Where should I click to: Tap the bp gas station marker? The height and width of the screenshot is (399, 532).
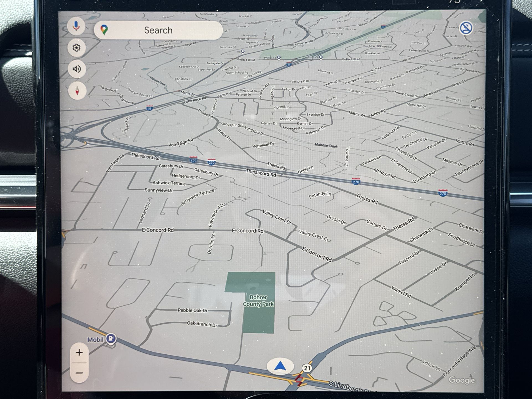[x=242, y=52]
